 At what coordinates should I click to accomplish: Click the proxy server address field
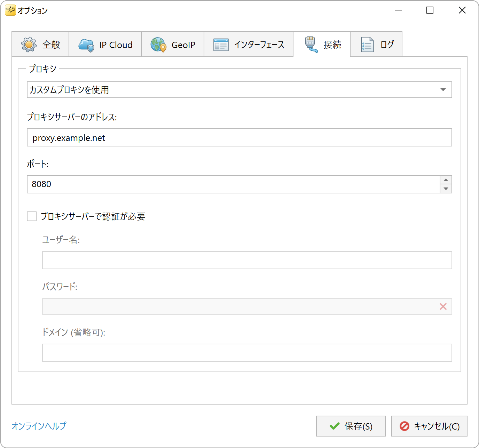[239, 137]
